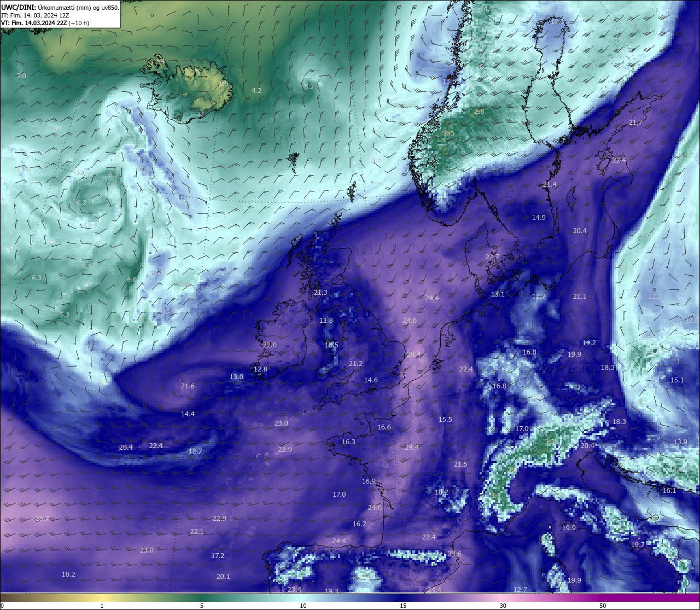Click the 16.3 value label
The width and height of the screenshot is (700, 610).
point(348,441)
